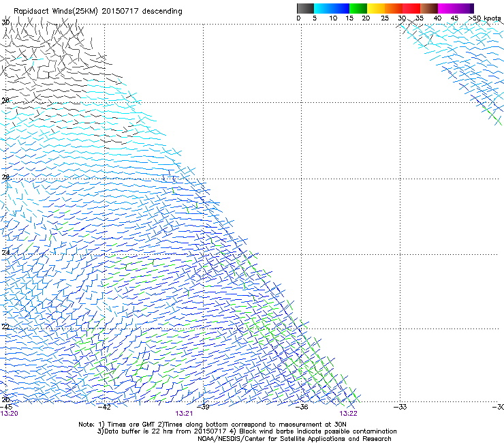This screenshot has width=504, height=443.
Task: Click the longitude label '-33'
Action: [400, 407]
